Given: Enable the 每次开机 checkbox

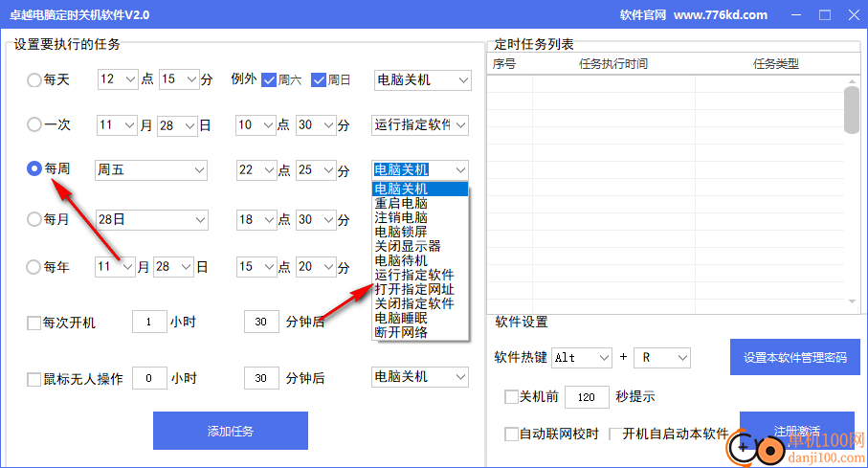Looking at the screenshot, I should [33, 323].
